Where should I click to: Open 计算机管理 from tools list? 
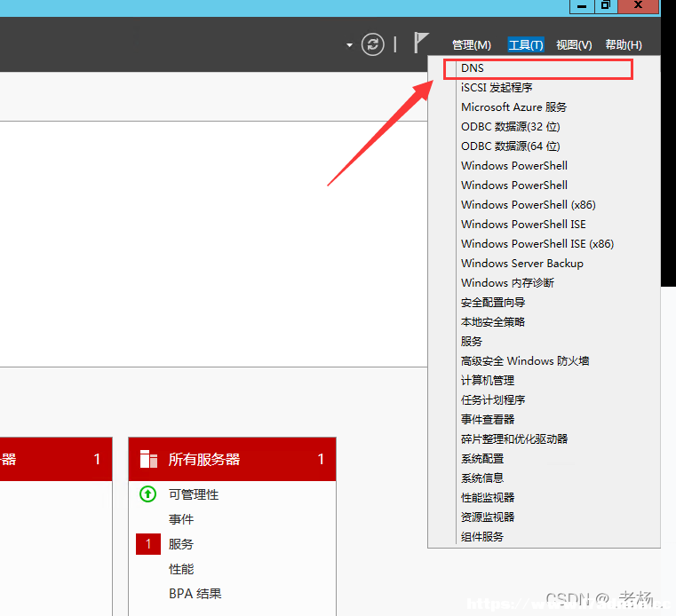point(488,381)
